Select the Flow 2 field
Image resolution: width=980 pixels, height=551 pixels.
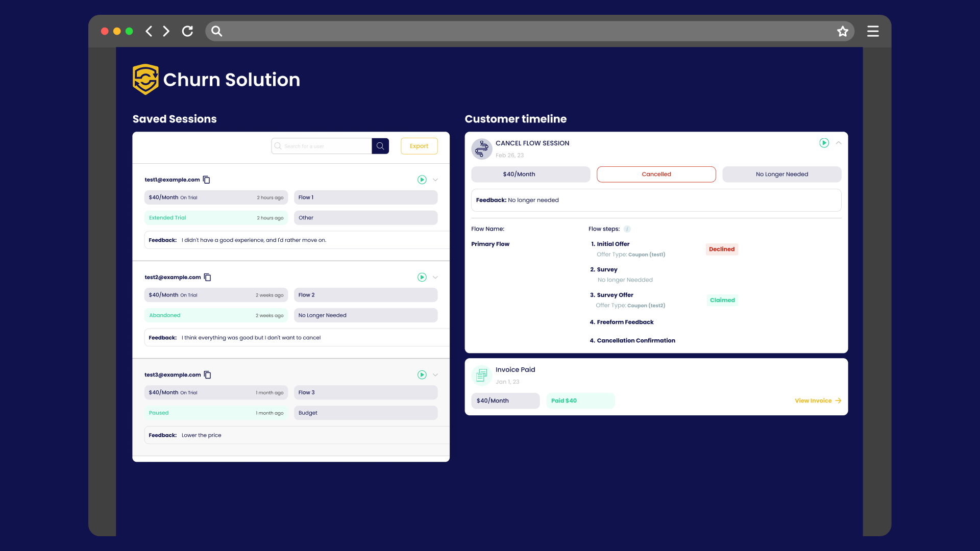point(365,295)
